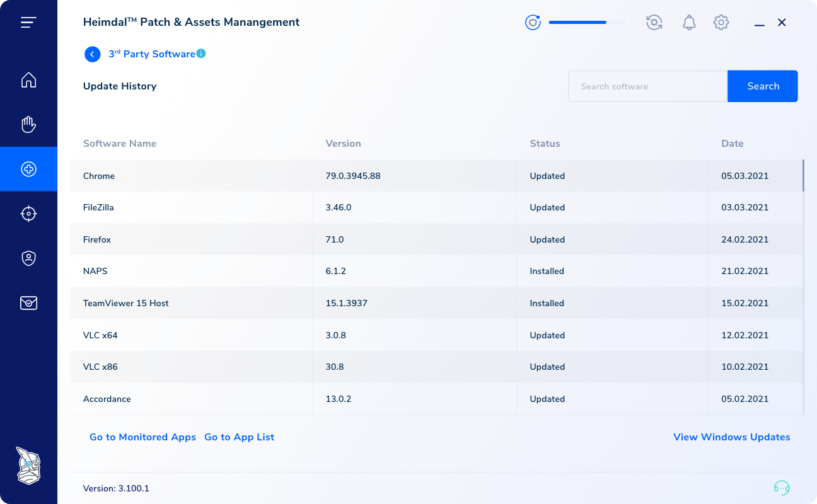Click version 71.0 cell

(335, 239)
